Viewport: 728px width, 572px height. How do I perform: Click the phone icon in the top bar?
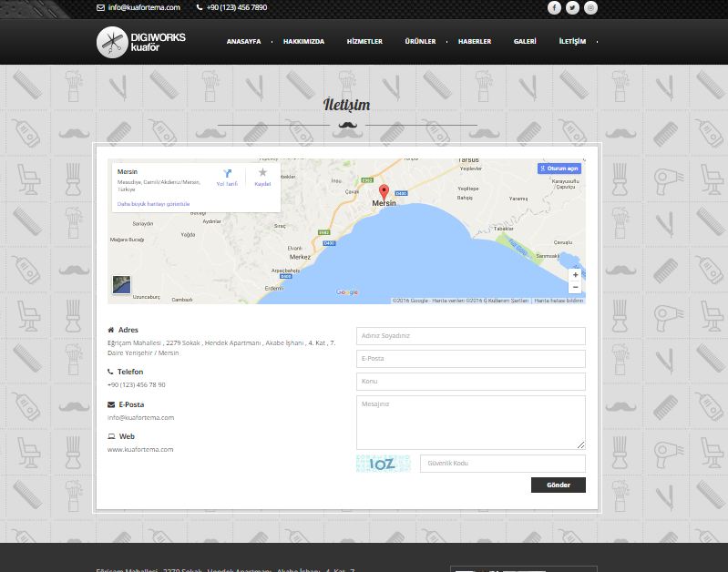[200, 7]
